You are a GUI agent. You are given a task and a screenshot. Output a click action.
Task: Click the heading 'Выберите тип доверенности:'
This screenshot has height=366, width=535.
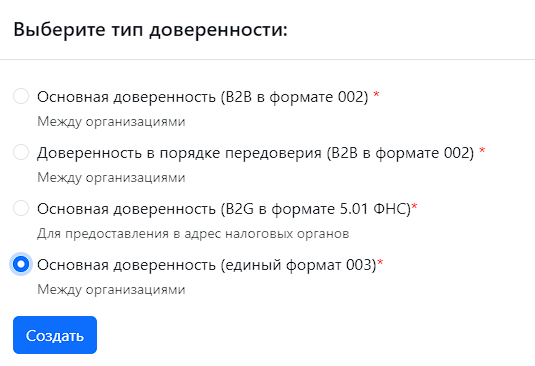coord(150,30)
